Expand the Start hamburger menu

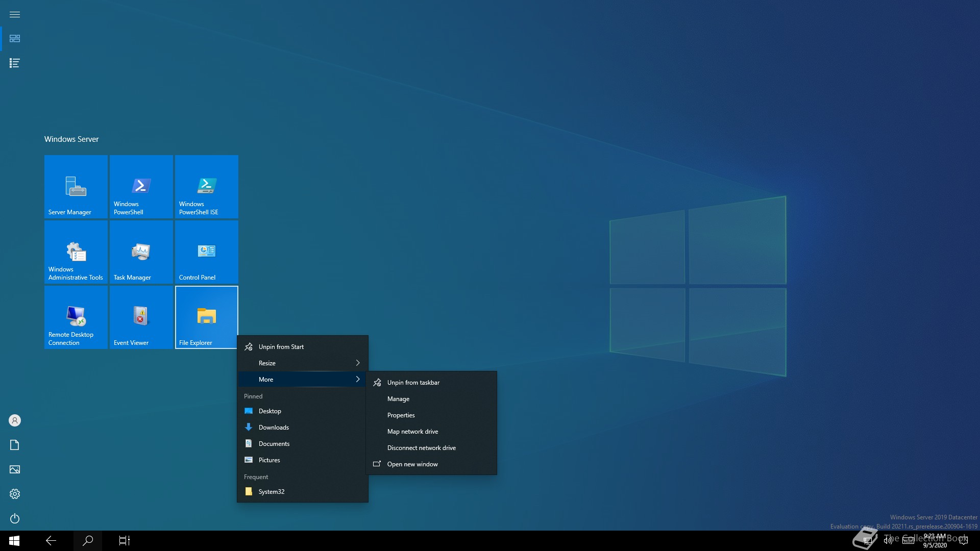[x=15, y=14]
